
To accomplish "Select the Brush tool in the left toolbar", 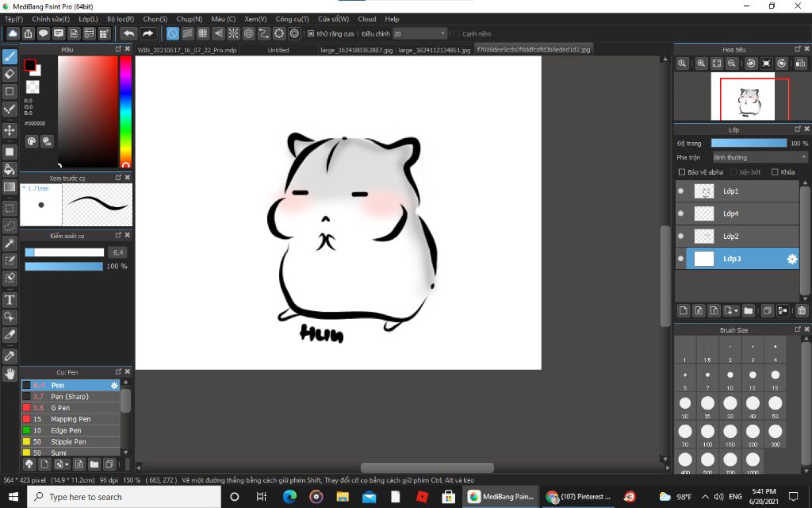I will click(10, 56).
